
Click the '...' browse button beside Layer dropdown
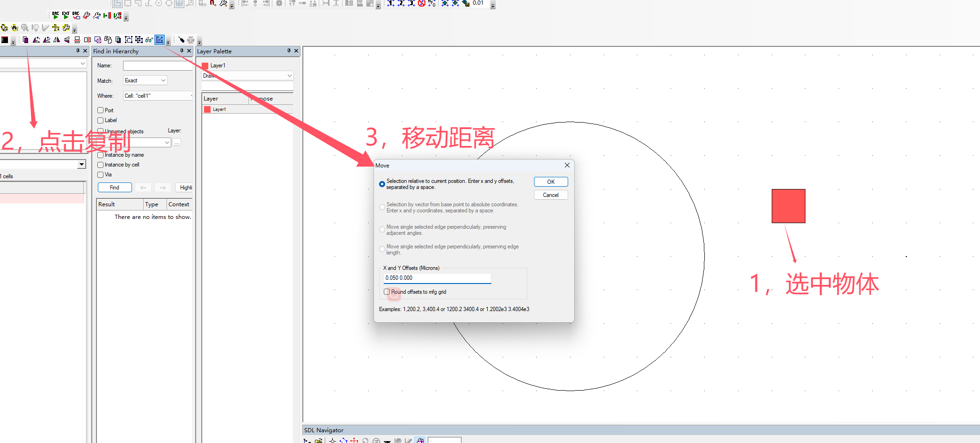pyautogui.click(x=176, y=142)
